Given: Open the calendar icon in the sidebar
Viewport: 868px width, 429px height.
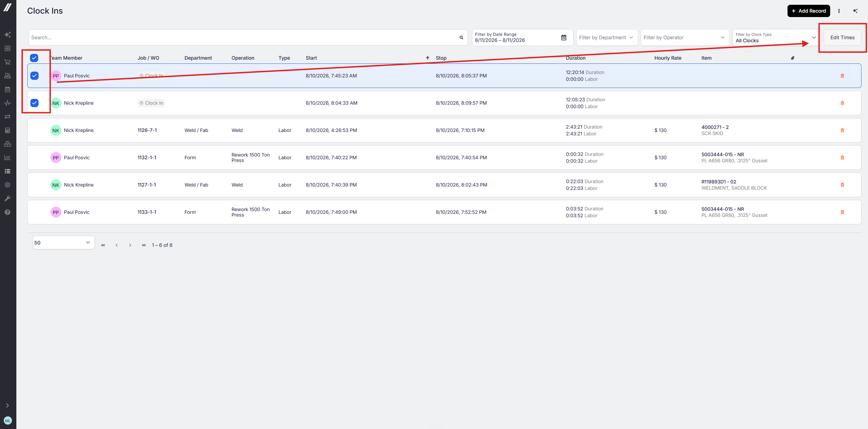Looking at the screenshot, I should coord(8,89).
